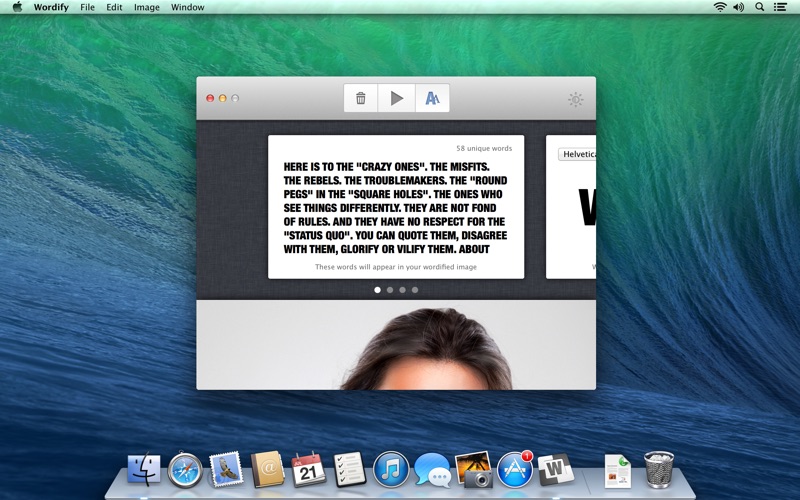Open Notification Center list icon

tap(780, 7)
